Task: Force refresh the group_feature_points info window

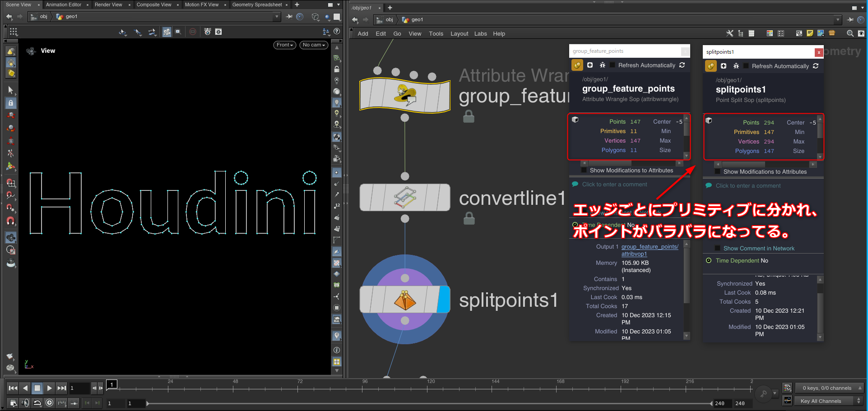Action: pos(682,65)
